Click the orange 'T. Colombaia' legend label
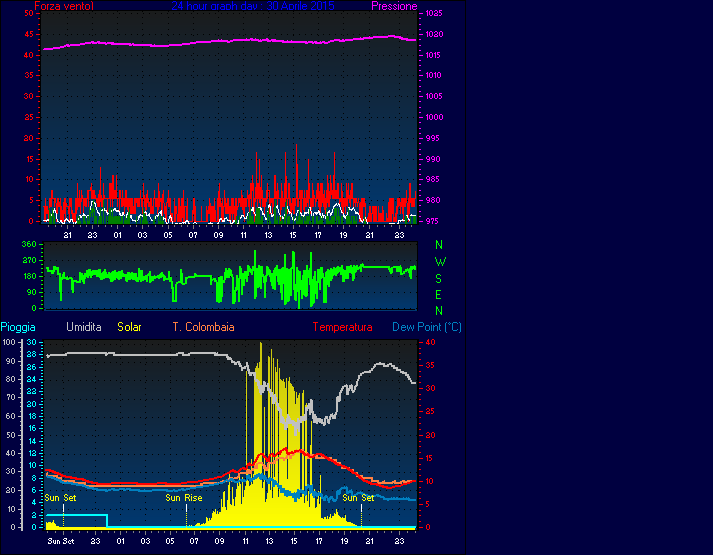Screen dimensions: 713x555 click(x=203, y=327)
